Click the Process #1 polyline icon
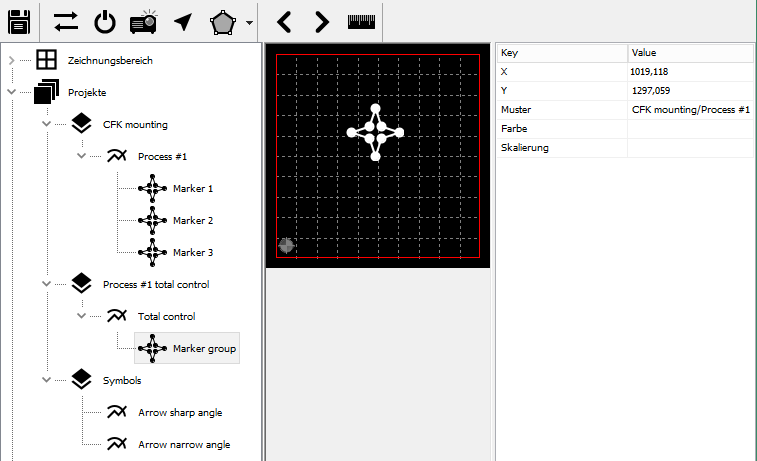 (117, 156)
